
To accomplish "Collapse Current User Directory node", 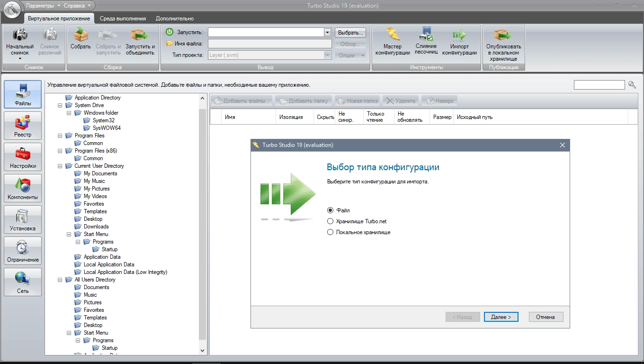I will pos(60,166).
